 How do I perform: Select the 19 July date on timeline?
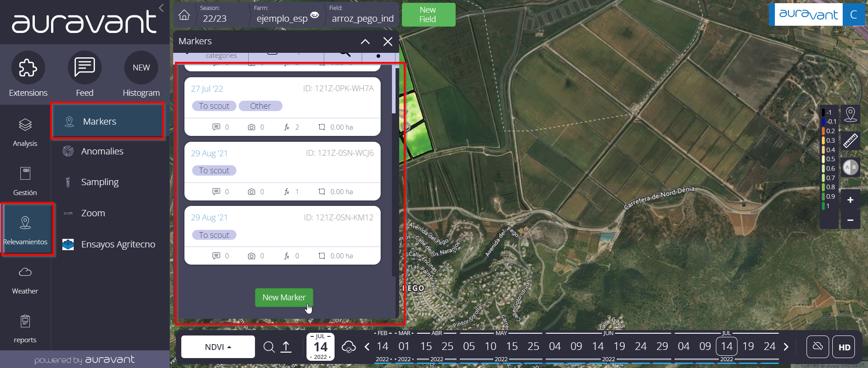pyautogui.click(x=748, y=346)
